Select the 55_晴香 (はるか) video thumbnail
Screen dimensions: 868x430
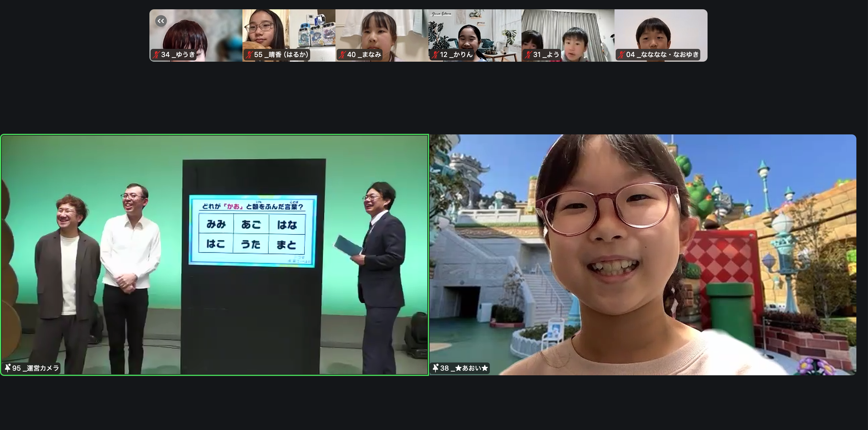(x=289, y=32)
